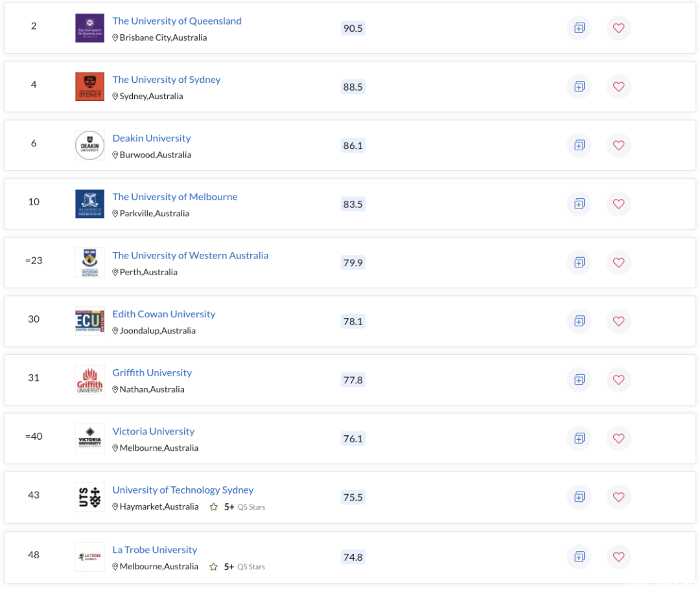Viewport: 700px width, 590px height.
Task: Click QS Stars rating for La Trobe
Action: (x=237, y=567)
